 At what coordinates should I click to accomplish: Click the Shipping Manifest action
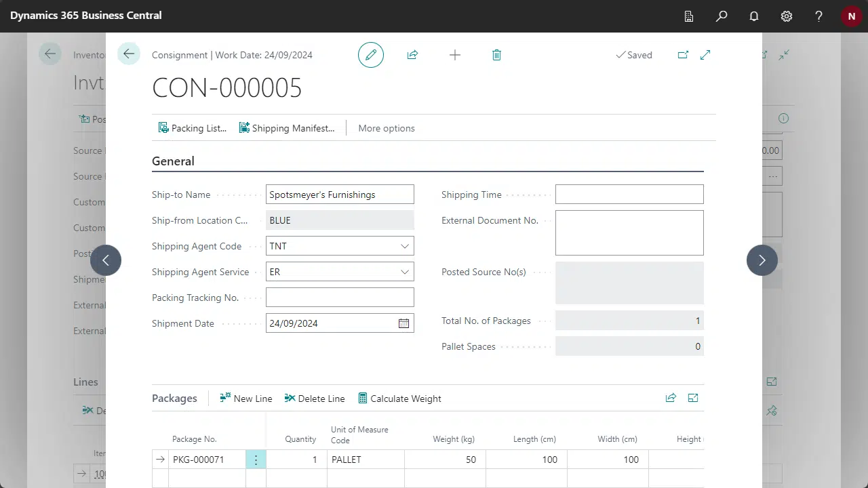(287, 128)
